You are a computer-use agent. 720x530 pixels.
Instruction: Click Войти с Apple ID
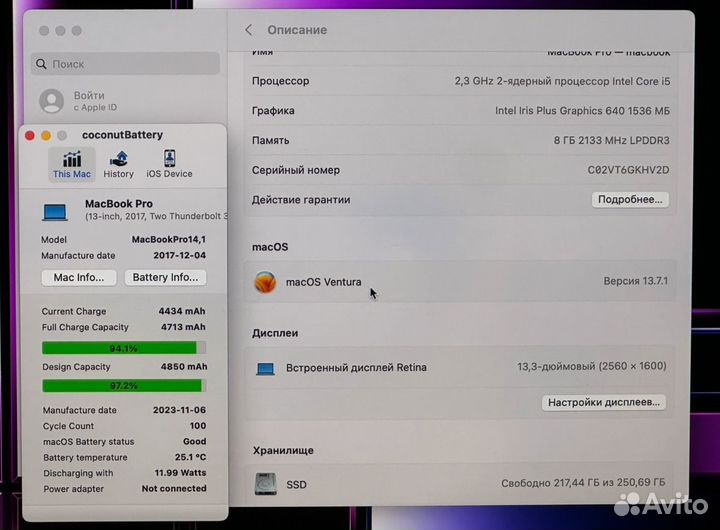click(x=96, y=101)
